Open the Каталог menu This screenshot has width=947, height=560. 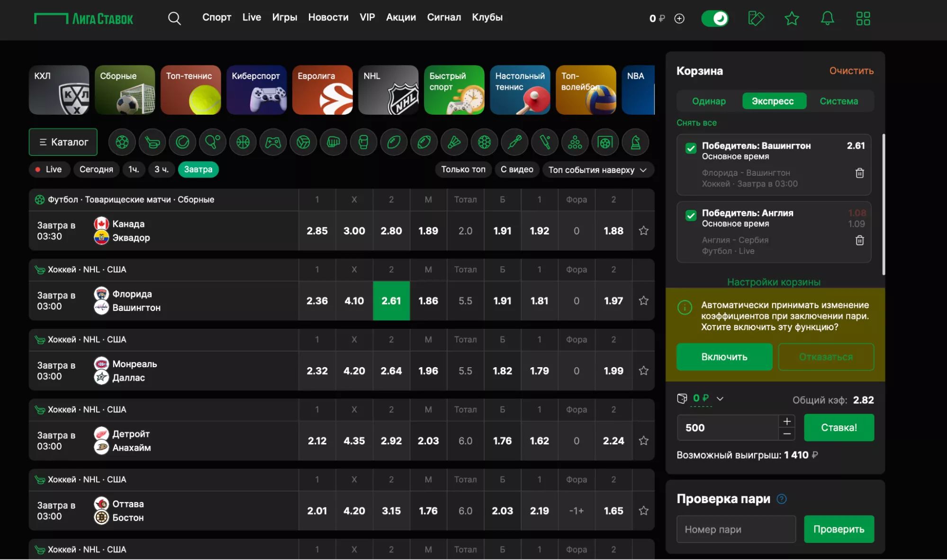click(x=63, y=142)
